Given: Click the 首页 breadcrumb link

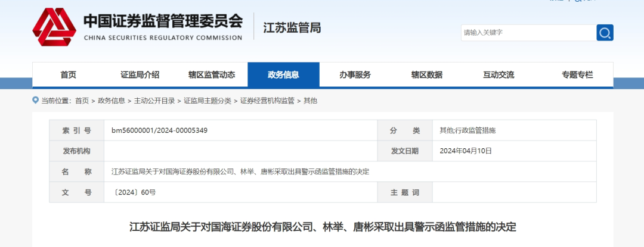Looking at the screenshot, I should click(x=82, y=101).
